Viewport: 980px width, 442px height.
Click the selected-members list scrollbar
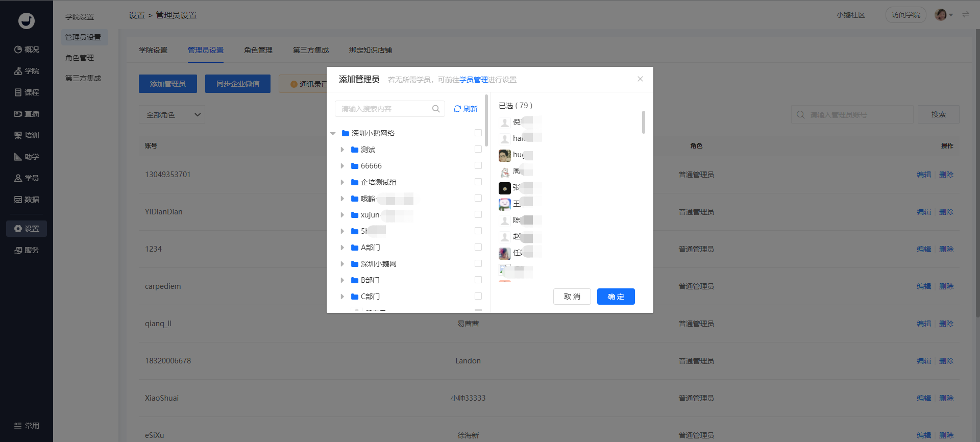tap(644, 122)
